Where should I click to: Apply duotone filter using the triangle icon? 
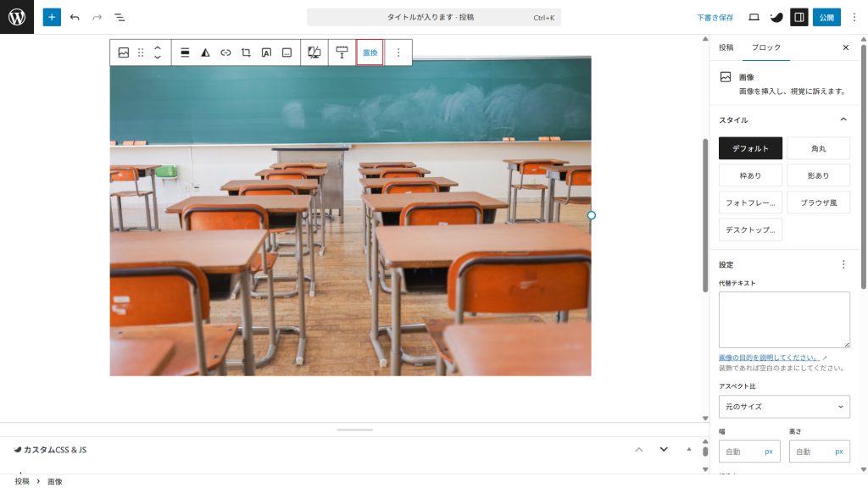tap(205, 53)
